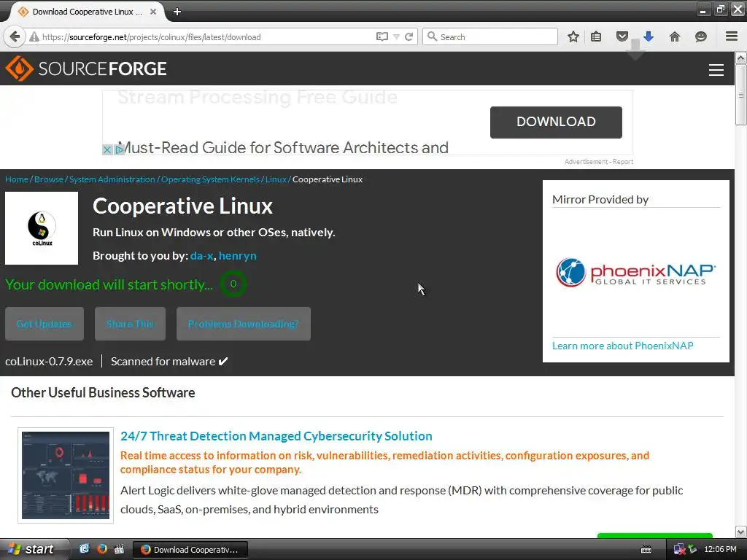The height and width of the screenshot is (560, 747).
Task: Click the vertical scrollbar thumb
Action: pos(740,95)
